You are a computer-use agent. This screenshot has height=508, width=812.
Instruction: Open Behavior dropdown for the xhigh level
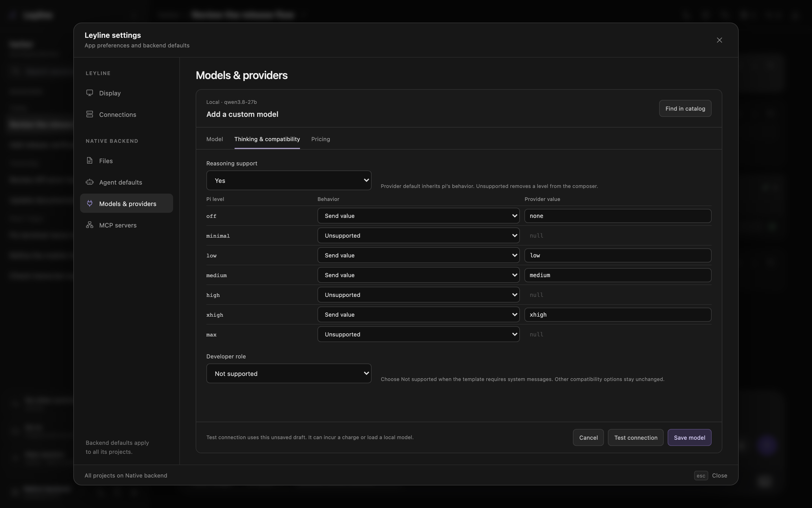pyautogui.click(x=418, y=314)
